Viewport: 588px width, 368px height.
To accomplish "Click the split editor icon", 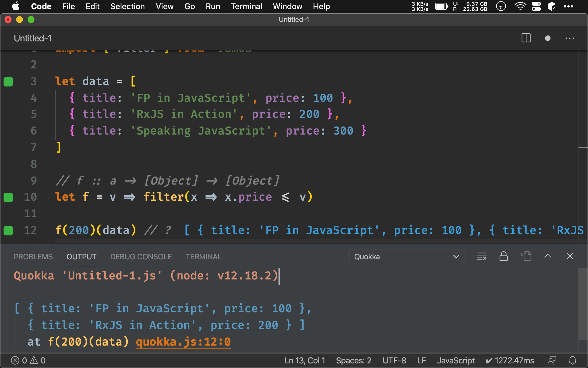I will click(526, 39).
